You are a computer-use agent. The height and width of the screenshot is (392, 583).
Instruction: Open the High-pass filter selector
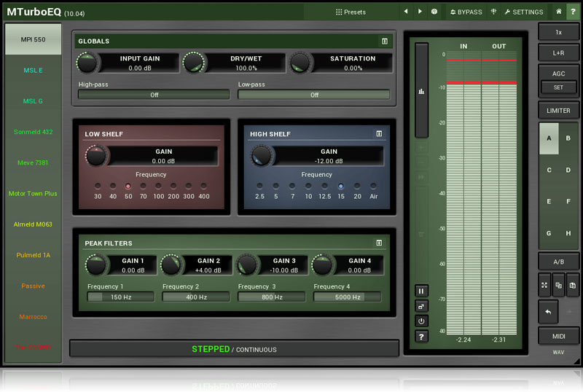click(x=154, y=95)
